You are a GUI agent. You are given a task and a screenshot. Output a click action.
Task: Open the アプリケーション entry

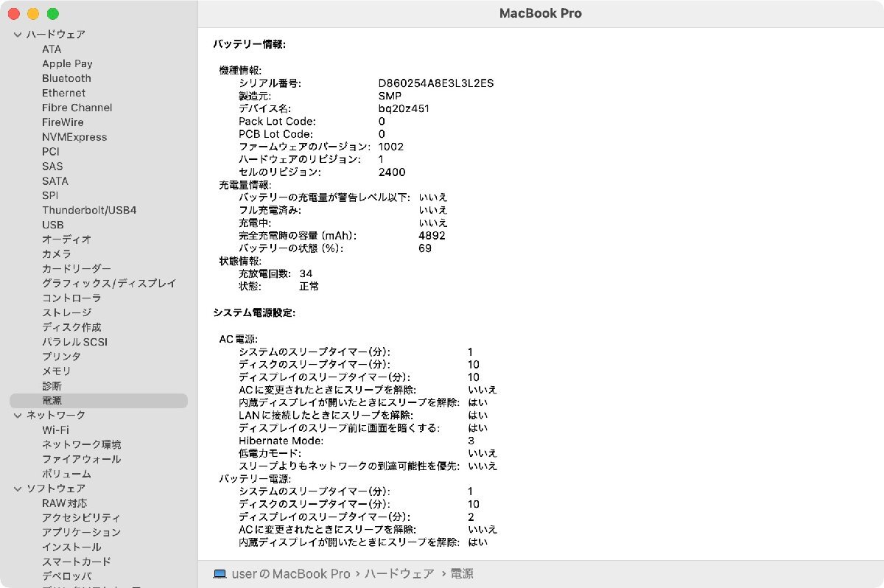point(81,532)
